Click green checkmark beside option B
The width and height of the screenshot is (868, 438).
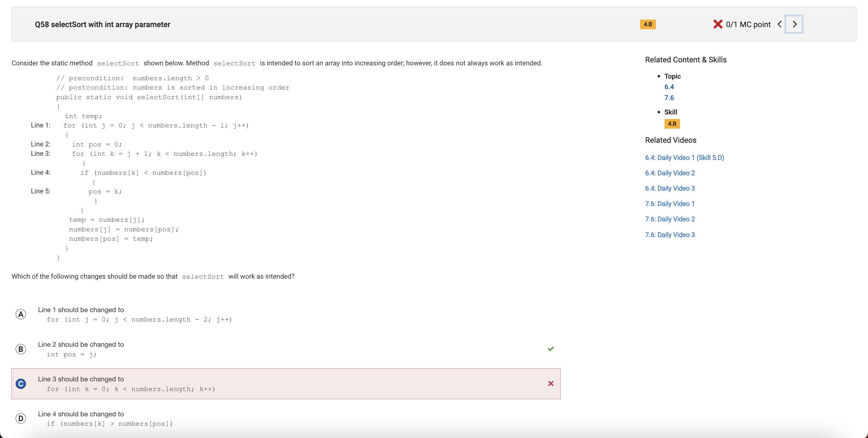click(x=551, y=349)
